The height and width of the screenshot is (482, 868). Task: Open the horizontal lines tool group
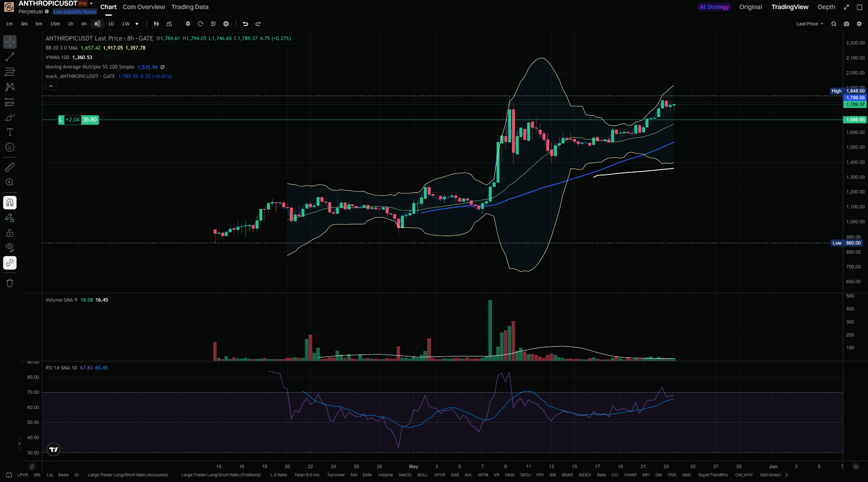pyautogui.click(x=10, y=72)
